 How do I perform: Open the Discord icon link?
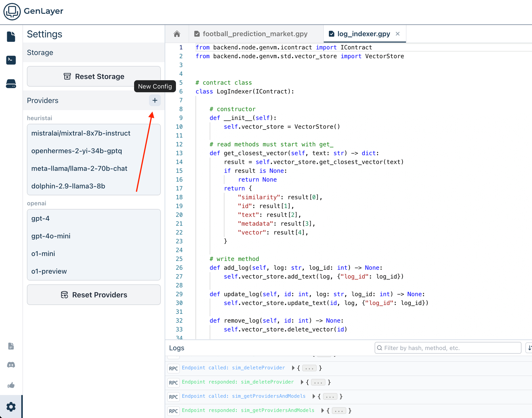tap(11, 365)
